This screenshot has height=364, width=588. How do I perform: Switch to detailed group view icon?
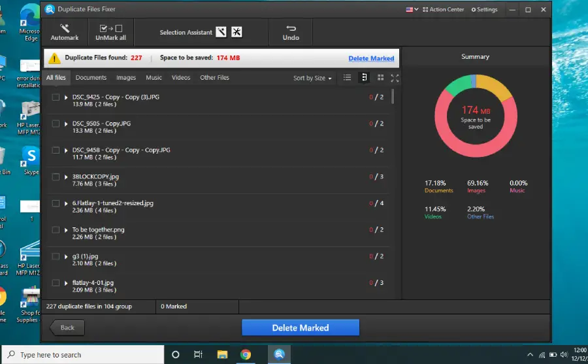tap(364, 78)
